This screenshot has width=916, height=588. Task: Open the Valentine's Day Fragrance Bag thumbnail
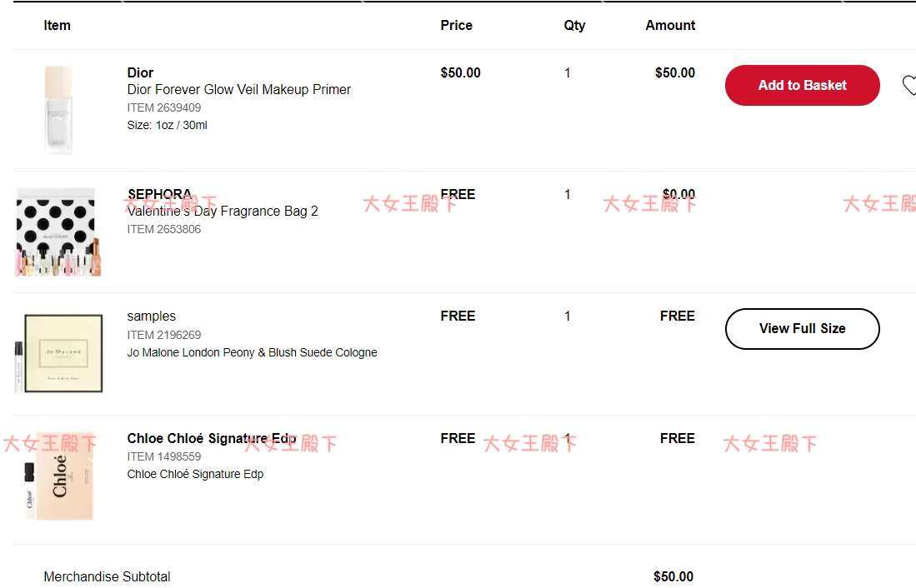(58, 232)
